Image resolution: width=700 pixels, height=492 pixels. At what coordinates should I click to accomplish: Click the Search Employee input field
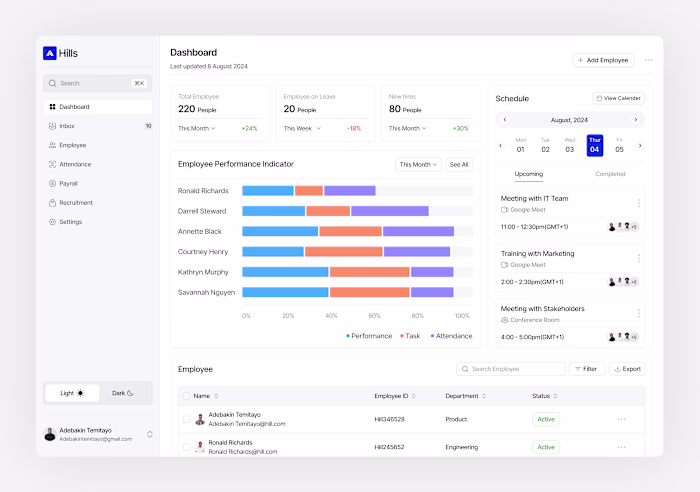coord(511,369)
